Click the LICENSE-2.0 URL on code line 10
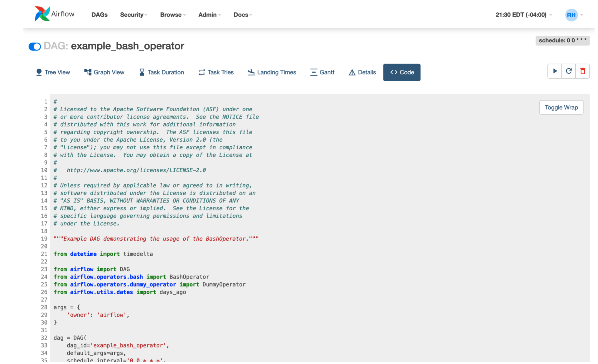Screen dimensions: 598x364 click(136, 170)
